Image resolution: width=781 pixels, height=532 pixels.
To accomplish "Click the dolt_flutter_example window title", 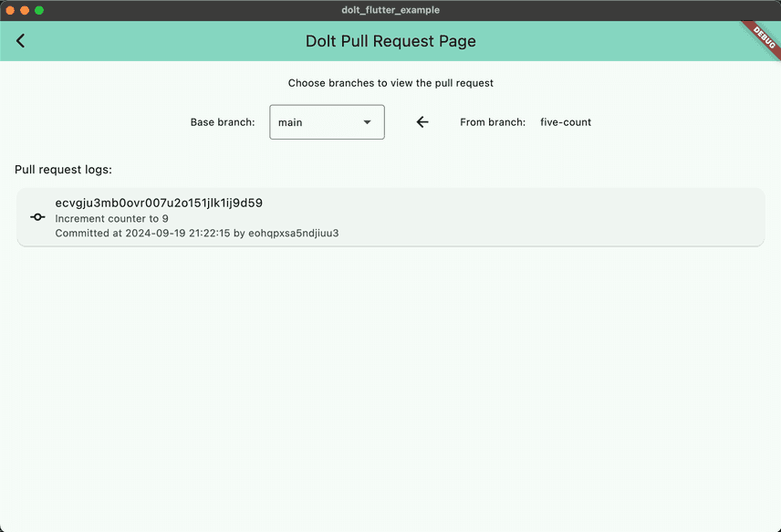I will (x=390, y=10).
